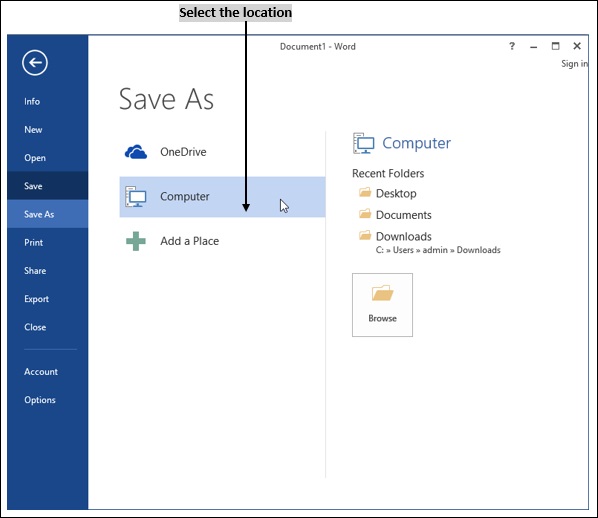The image size is (598, 518).
Task: Open the Browse folder button
Action: pyautogui.click(x=382, y=305)
